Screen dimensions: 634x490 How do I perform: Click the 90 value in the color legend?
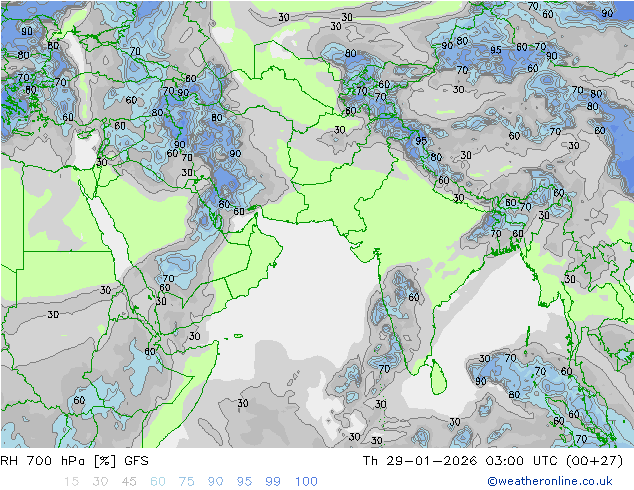tap(215, 482)
